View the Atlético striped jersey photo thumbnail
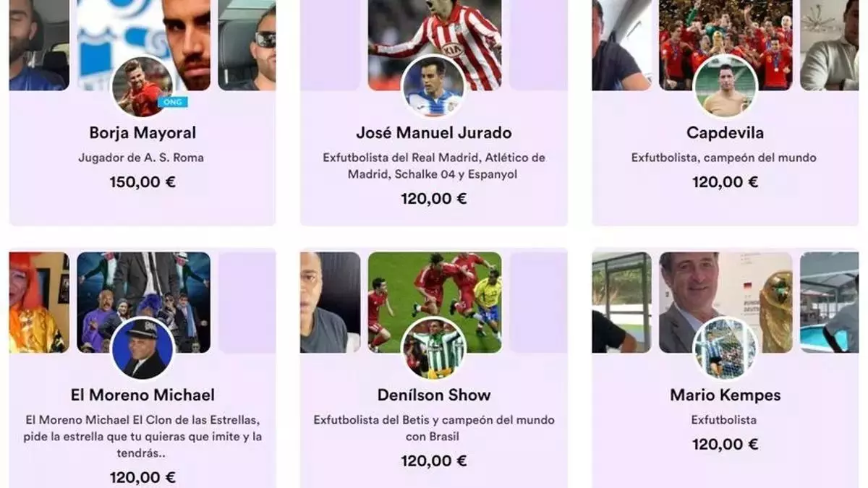The height and width of the screenshot is (488, 868). 434,45
